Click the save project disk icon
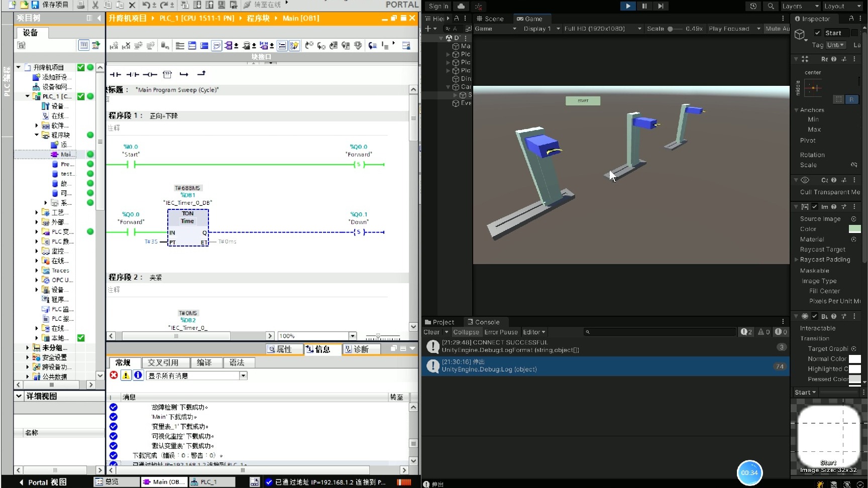 point(35,5)
